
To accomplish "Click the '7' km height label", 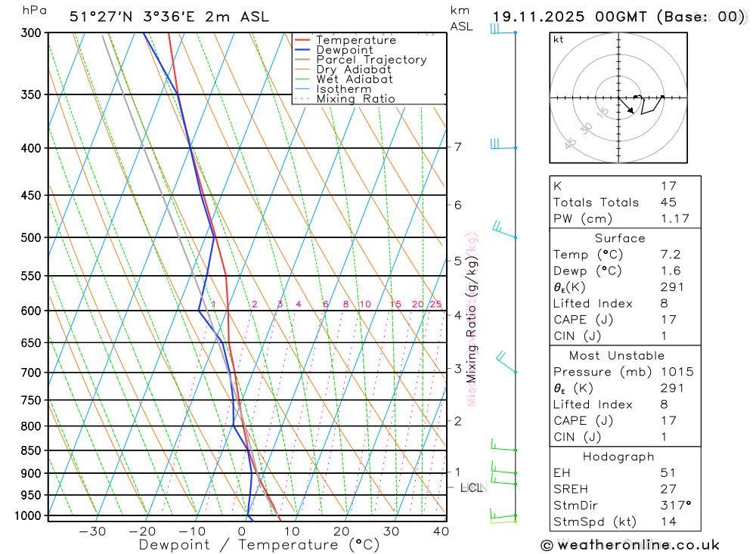I will [x=457, y=147].
